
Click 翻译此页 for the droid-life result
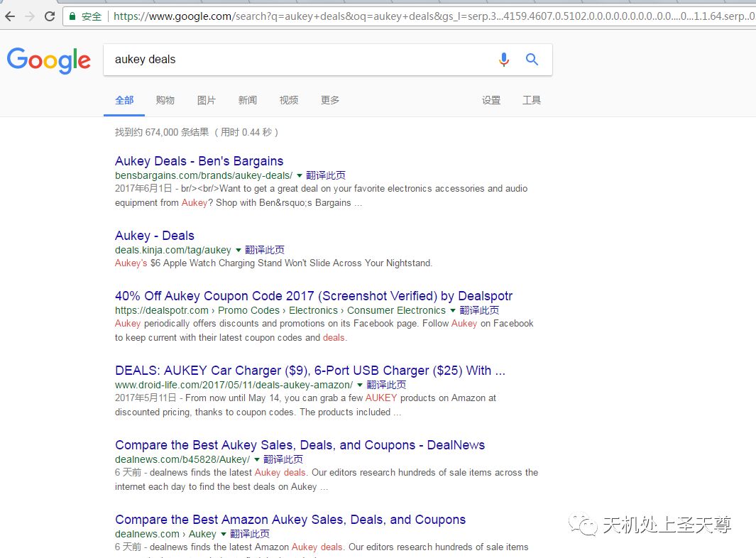[x=386, y=385]
